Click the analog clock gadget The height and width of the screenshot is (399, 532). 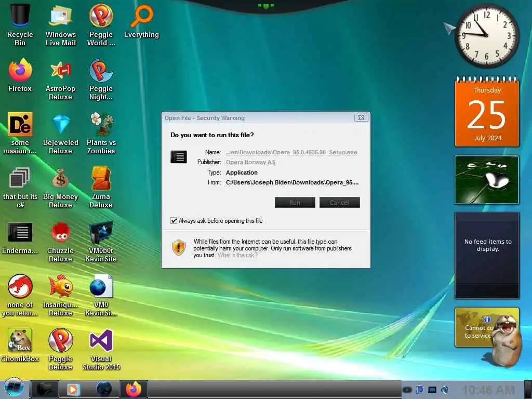click(486, 36)
